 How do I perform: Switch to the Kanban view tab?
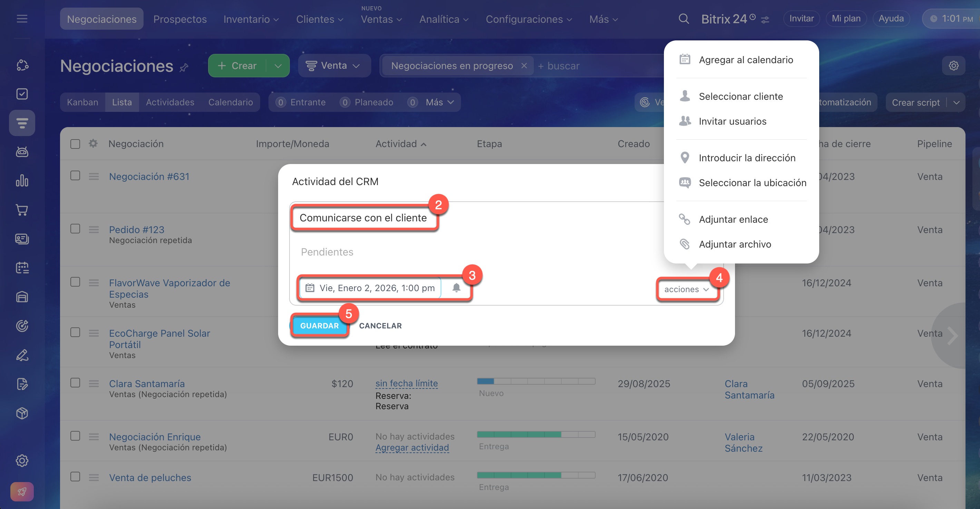coord(82,103)
